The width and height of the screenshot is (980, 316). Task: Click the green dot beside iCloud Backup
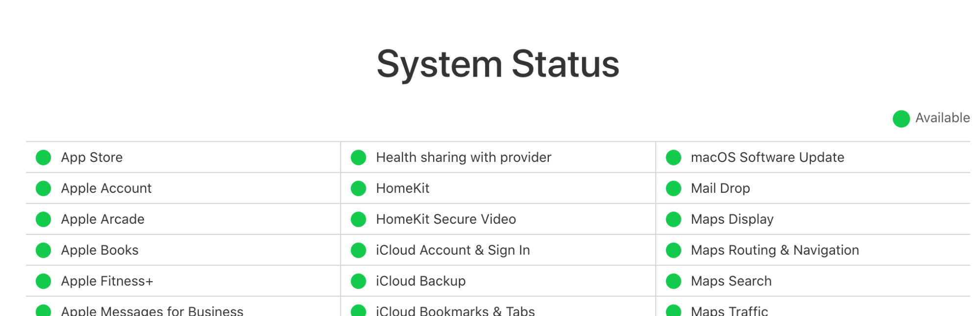click(359, 281)
